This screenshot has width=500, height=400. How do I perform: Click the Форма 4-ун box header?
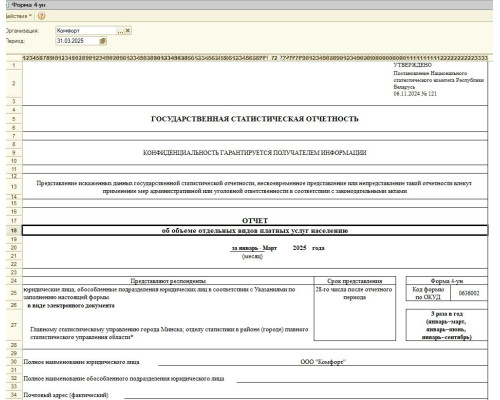[x=447, y=281]
